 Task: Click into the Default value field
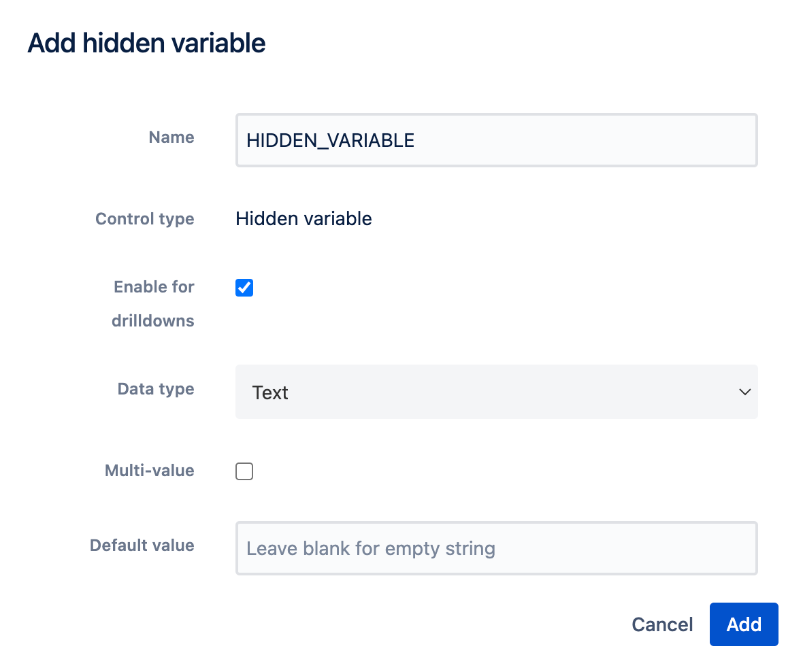[x=496, y=548]
